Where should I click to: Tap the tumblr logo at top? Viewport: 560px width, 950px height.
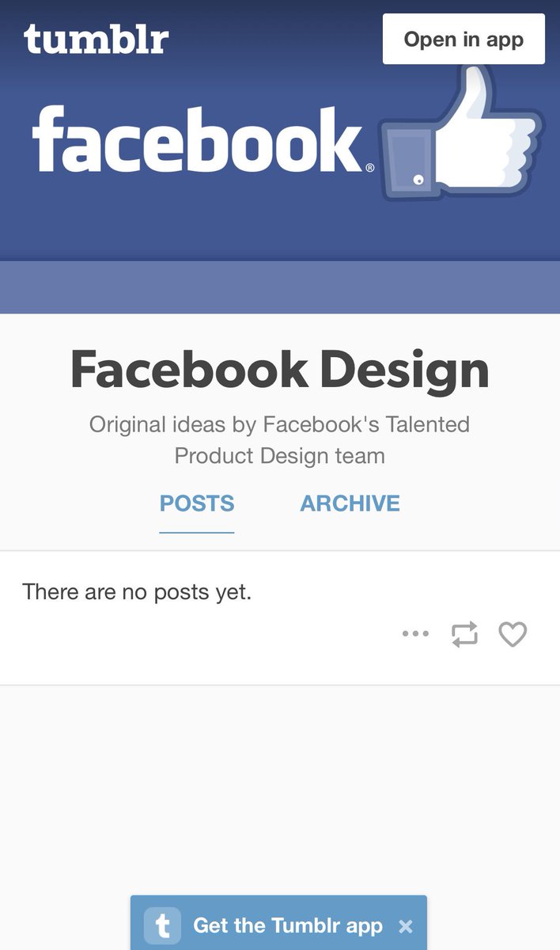96,38
